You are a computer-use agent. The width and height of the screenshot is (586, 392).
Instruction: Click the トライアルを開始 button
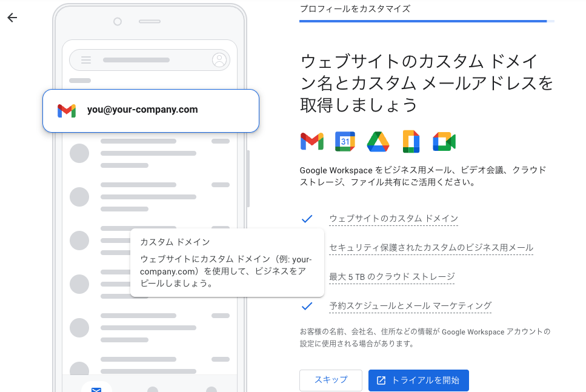[419, 380]
